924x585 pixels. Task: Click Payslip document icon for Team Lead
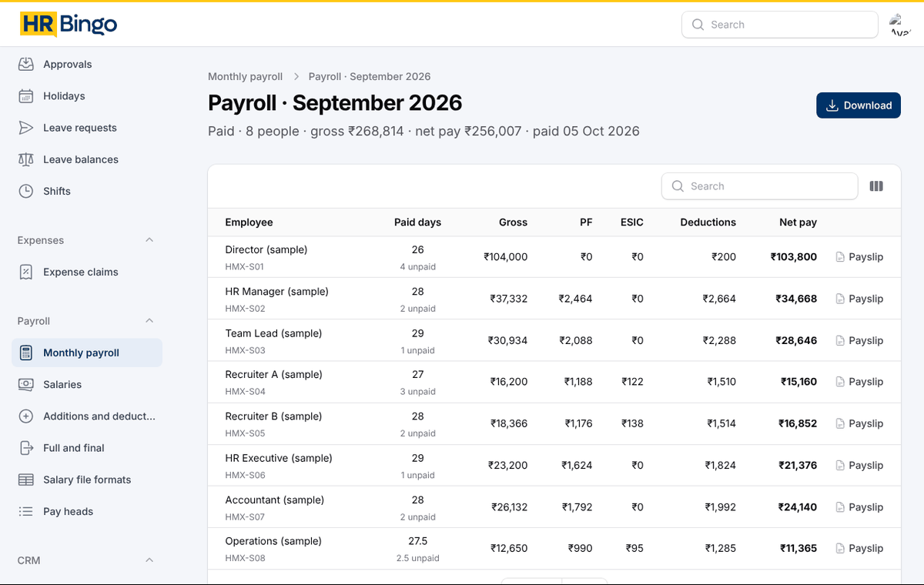840,340
